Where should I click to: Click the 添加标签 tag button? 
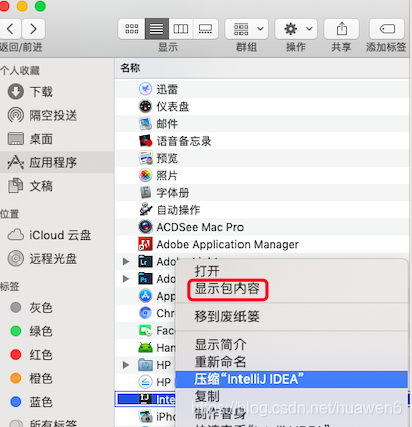(387, 29)
